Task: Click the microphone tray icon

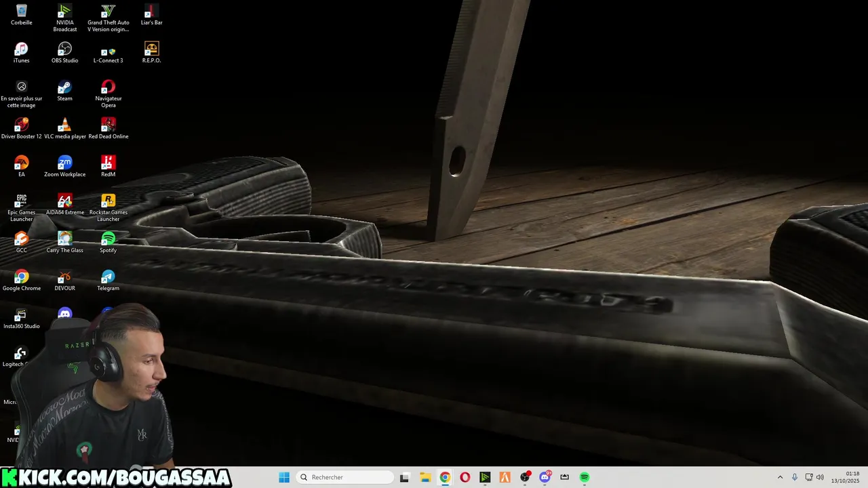Action: pos(795,477)
